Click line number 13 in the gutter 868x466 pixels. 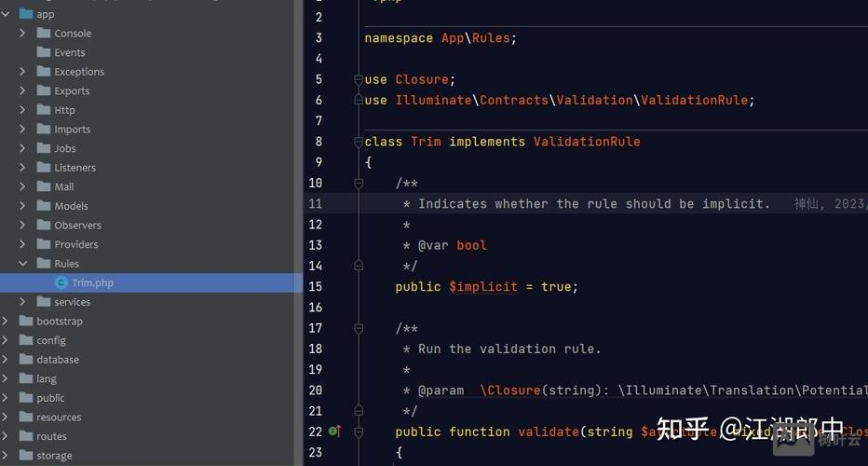click(315, 245)
